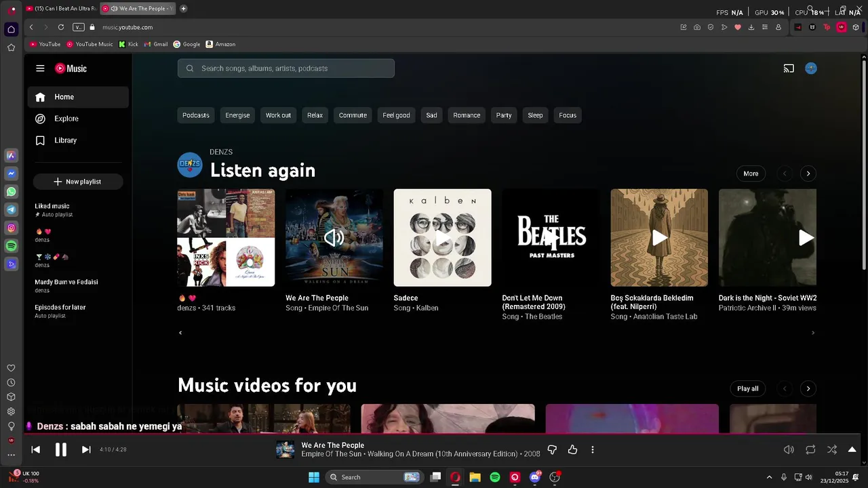868x488 pixels.
Task: Like the current song with thumbs up
Action: 572,449
